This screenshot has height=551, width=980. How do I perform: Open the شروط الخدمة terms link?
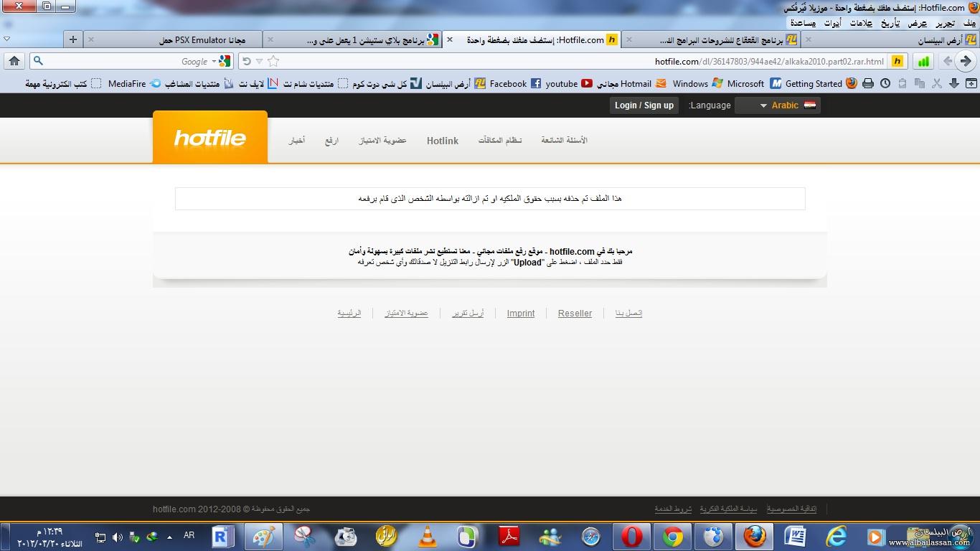coord(673,509)
